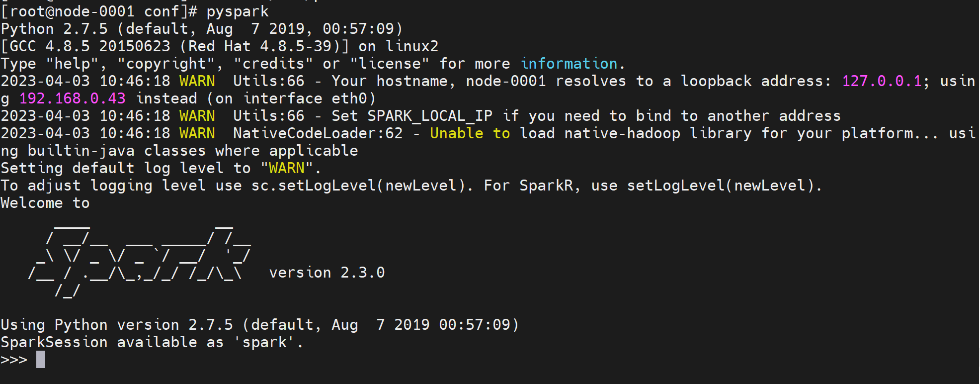This screenshot has width=980, height=384.
Task: Click "Using Python version 2.7.5" text
Action: (117, 325)
